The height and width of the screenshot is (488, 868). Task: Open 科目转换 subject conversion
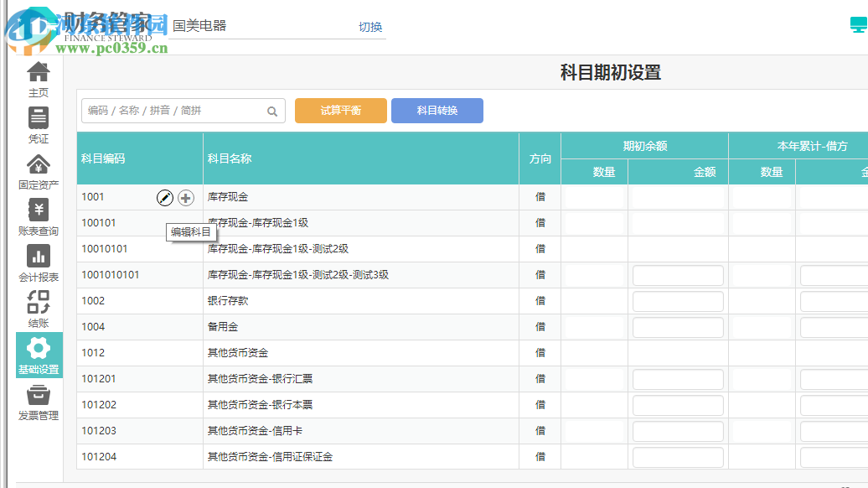tap(437, 110)
